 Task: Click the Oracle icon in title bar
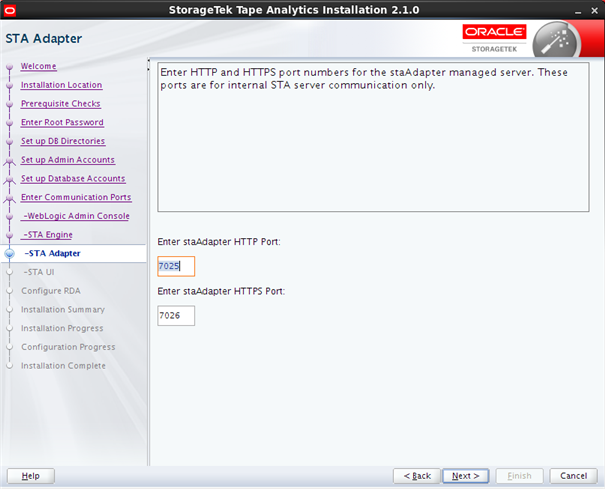point(10,10)
